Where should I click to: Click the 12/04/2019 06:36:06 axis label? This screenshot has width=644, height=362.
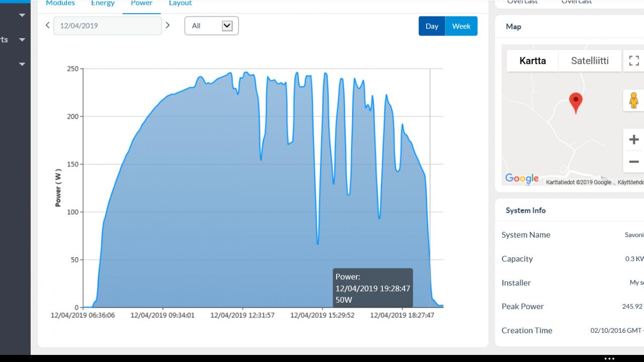(x=83, y=315)
